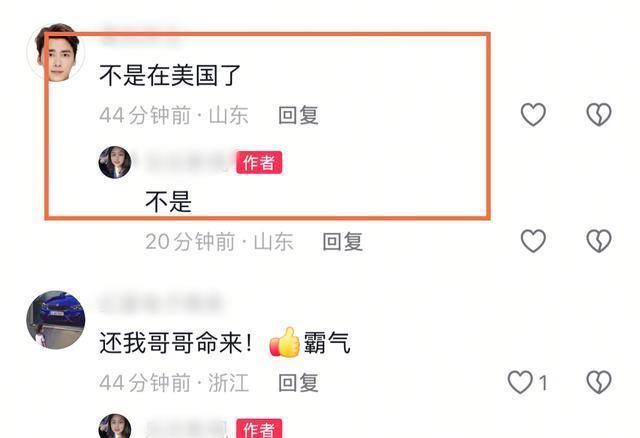Select the reply text 不是
640x438 pixels.
point(169,202)
